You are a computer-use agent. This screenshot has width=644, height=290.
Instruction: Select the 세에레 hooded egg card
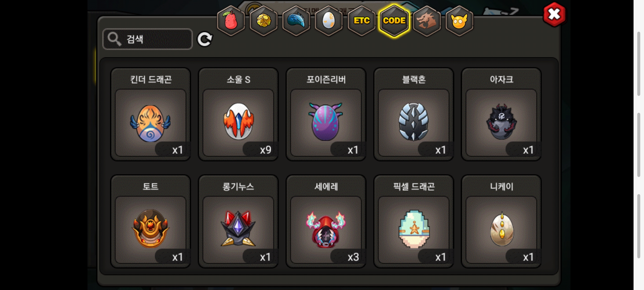point(326,221)
